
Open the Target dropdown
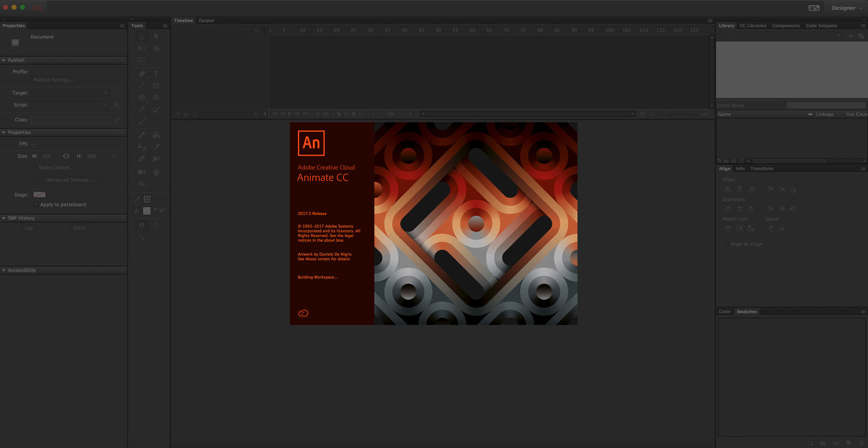70,92
